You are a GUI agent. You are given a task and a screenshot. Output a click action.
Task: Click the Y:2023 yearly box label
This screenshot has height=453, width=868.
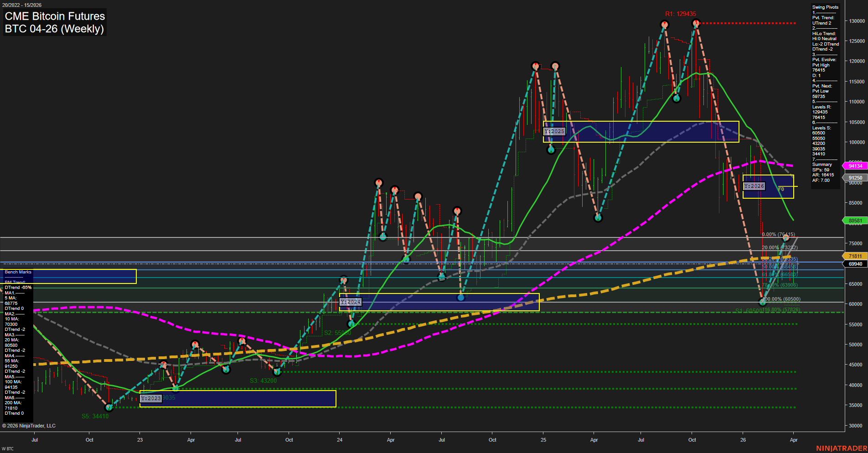[150, 398]
